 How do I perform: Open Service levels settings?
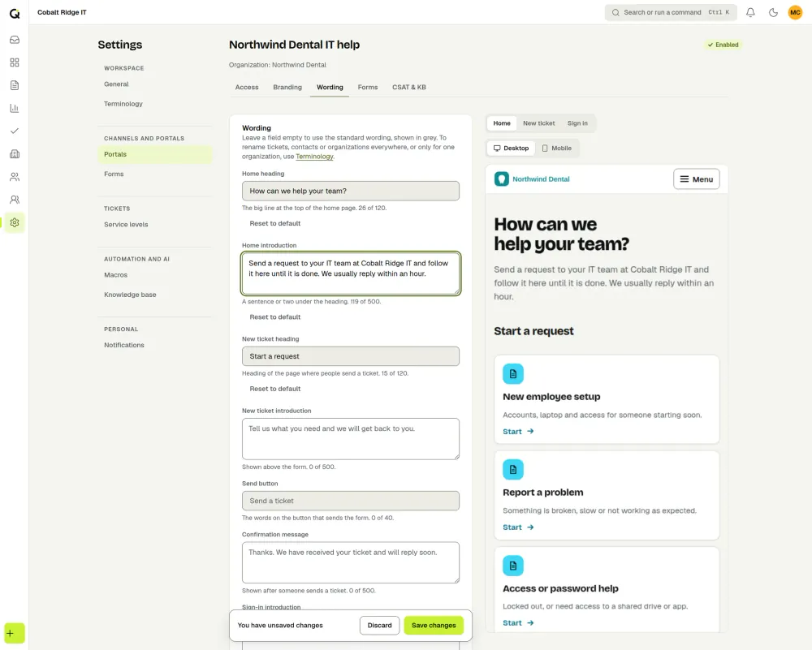(155, 224)
